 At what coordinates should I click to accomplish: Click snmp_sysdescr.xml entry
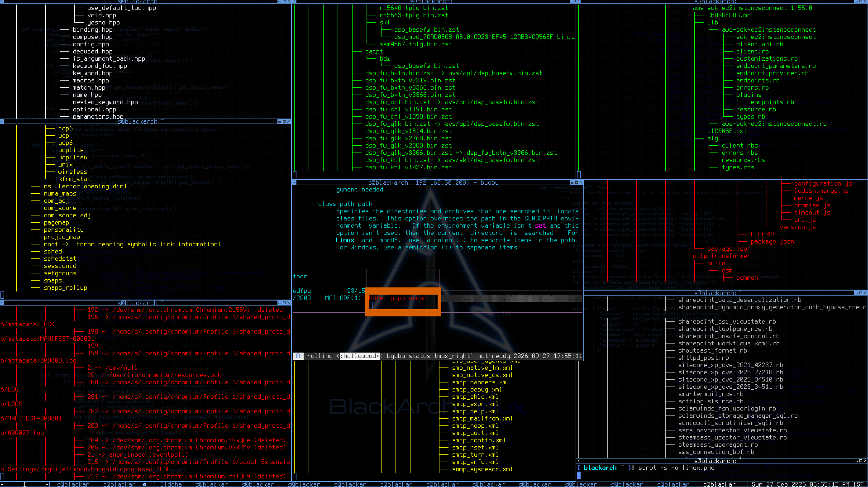(482, 469)
